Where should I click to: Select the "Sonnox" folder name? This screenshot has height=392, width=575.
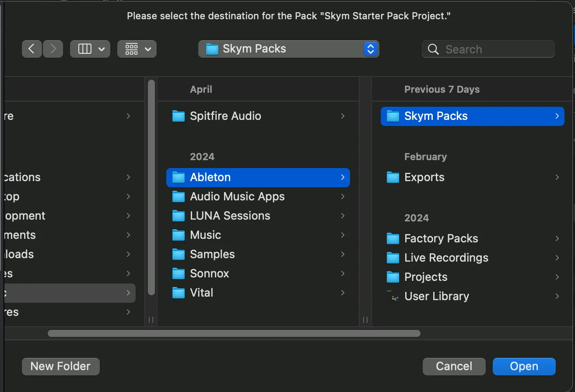210,273
